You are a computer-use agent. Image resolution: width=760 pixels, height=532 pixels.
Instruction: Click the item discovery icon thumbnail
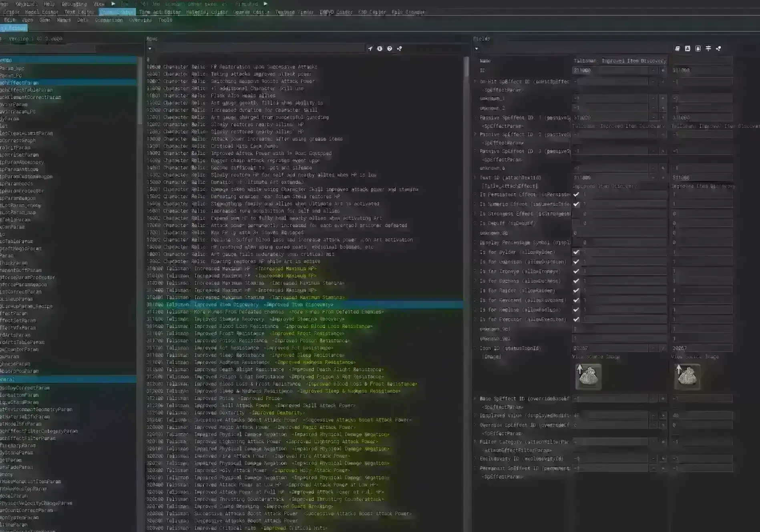pyautogui.click(x=588, y=376)
